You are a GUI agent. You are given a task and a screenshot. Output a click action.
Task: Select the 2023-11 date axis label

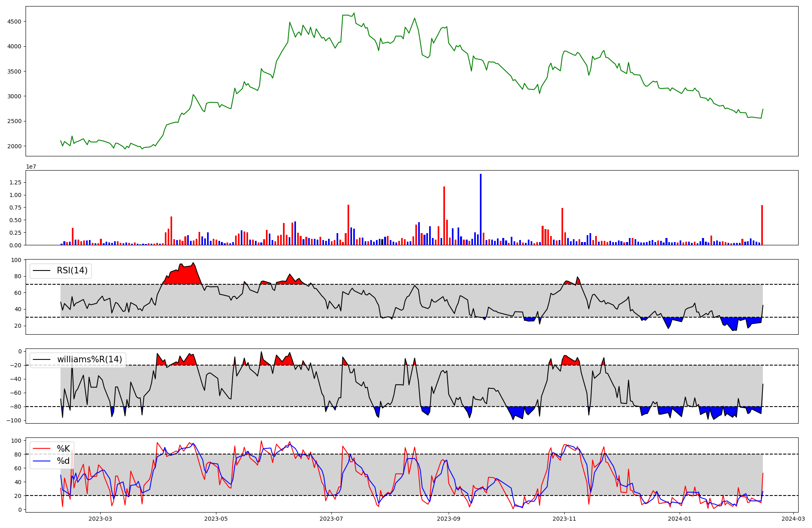click(x=564, y=518)
